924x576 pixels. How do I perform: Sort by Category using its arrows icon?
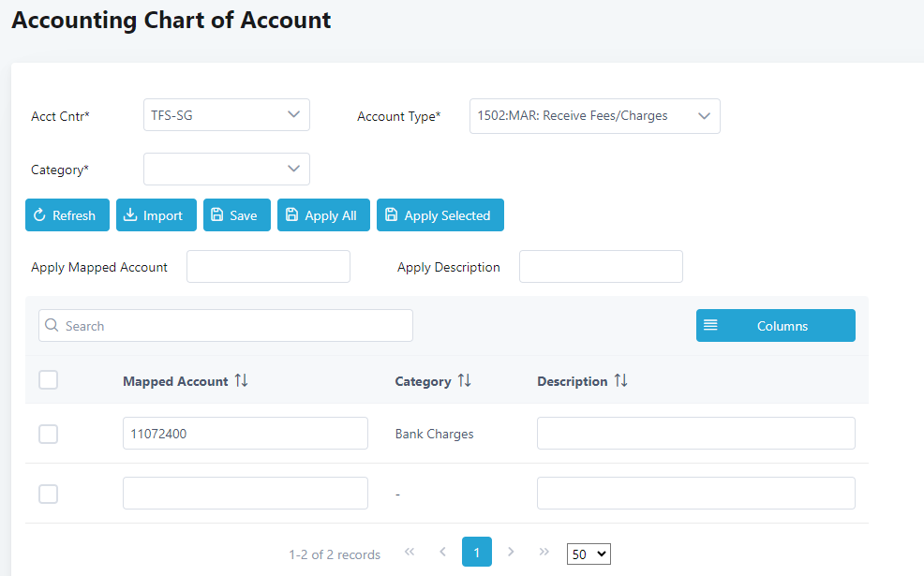pos(464,381)
